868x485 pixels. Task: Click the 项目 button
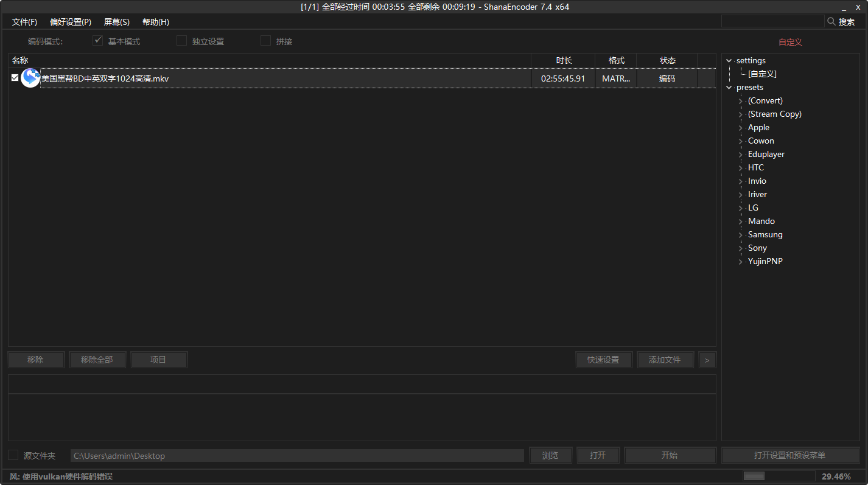(159, 360)
